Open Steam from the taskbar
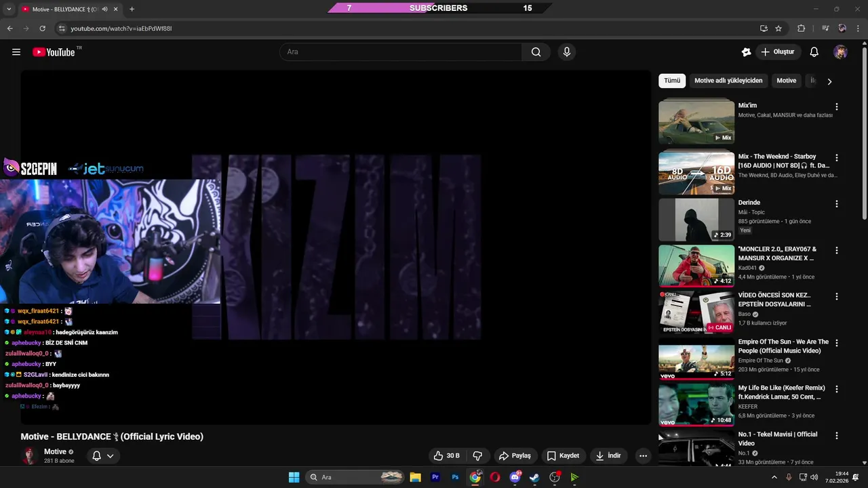The width and height of the screenshot is (868, 488). pyautogui.click(x=534, y=477)
